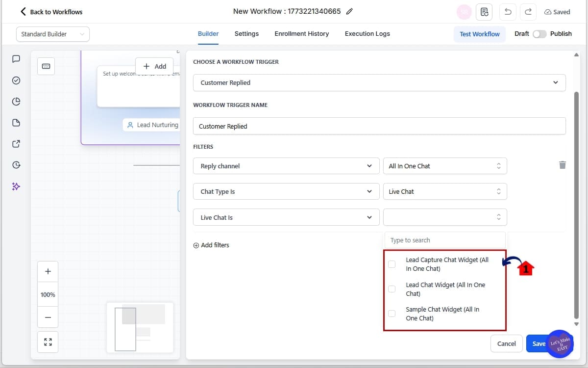The width and height of the screenshot is (588, 368).
Task: Click the redo arrow icon
Action: click(528, 12)
